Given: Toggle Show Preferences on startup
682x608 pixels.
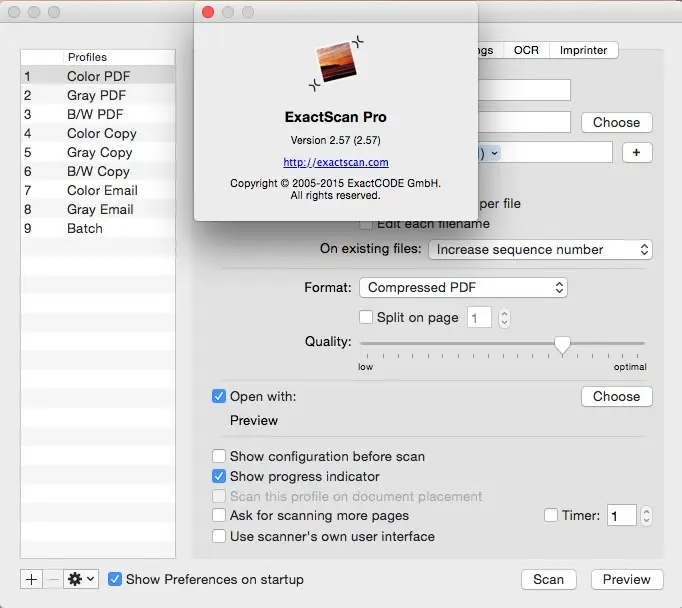Looking at the screenshot, I should (115, 579).
